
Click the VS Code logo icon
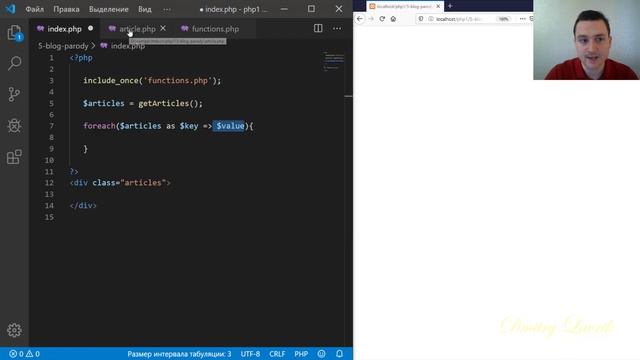click(x=10, y=9)
